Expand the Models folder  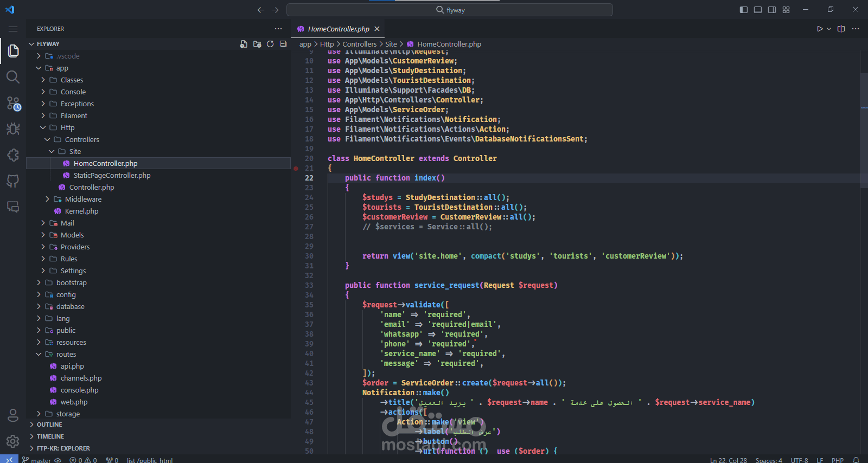72,235
